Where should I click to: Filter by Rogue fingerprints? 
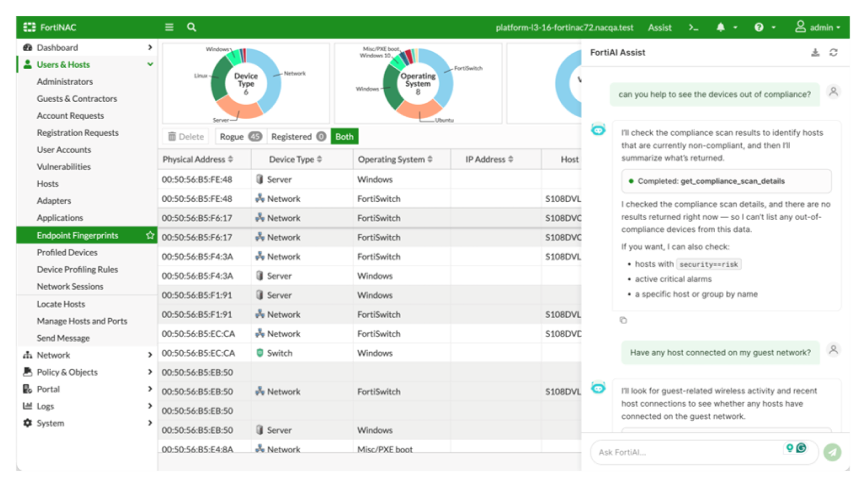pyautogui.click(x=240, y=136)
